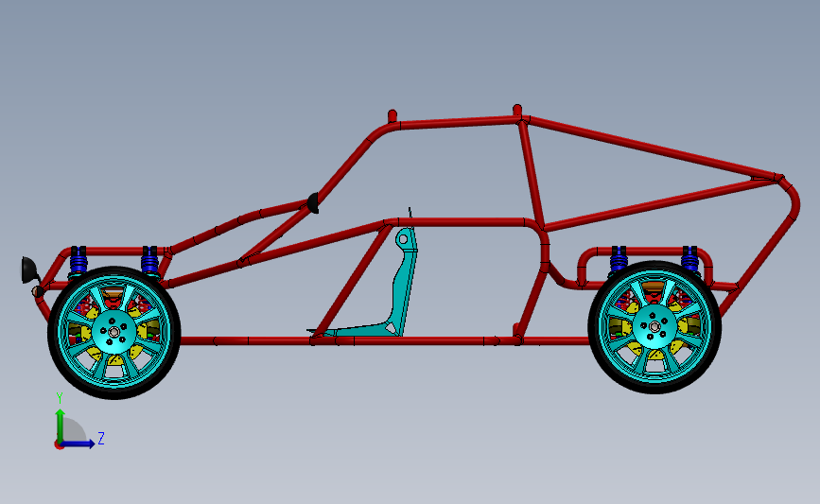820x504 pixels.
Task: Select the front wheel's cyan center hub
Action: point(114,332)
